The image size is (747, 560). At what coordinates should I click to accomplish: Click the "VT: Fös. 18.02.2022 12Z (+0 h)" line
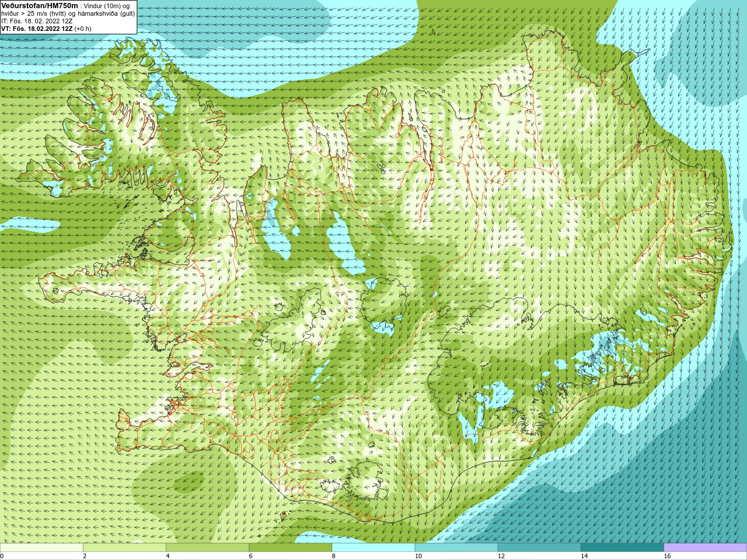pyautogui.click(x=46, y=29)
